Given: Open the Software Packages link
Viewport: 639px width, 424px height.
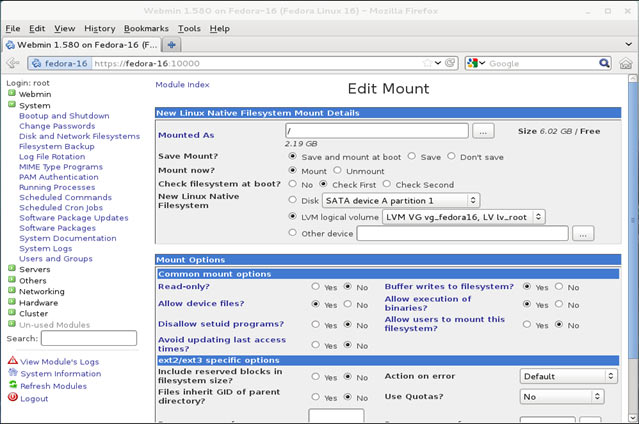Looking at the screenshot, I should pyautogui.click(x=57, y=228).
